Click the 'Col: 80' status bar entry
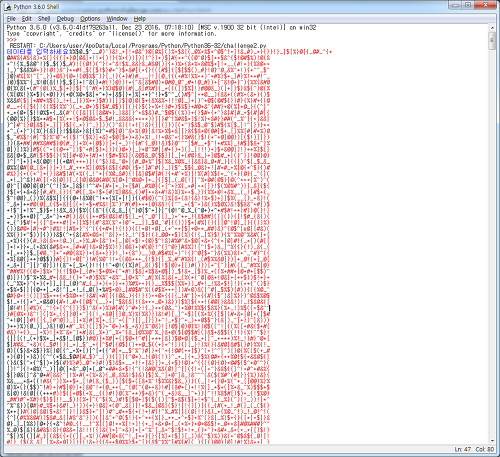This screenshot has width=500, height=457. click(x=485, y=449)
